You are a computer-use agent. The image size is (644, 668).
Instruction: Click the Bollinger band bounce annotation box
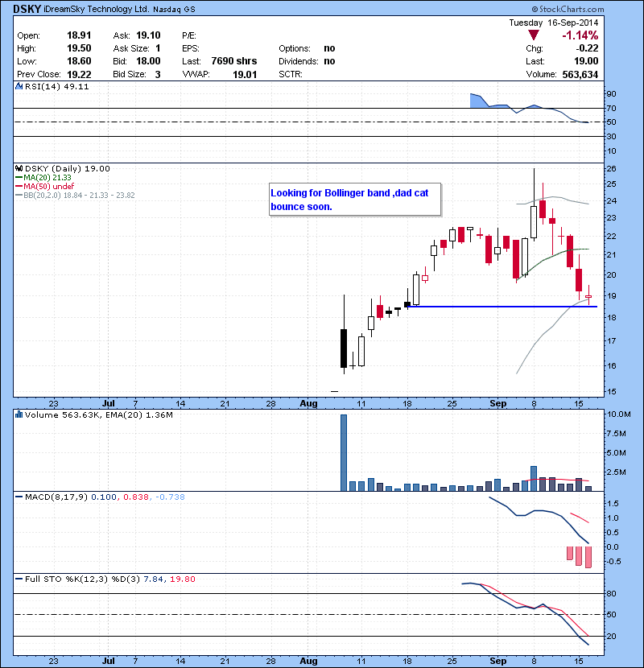point(355,200)
